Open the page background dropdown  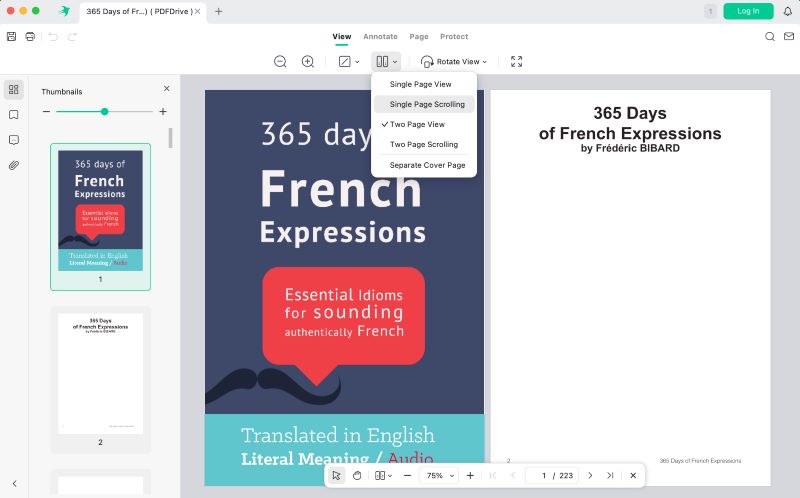pyautogui.click(x=349, y=61)
